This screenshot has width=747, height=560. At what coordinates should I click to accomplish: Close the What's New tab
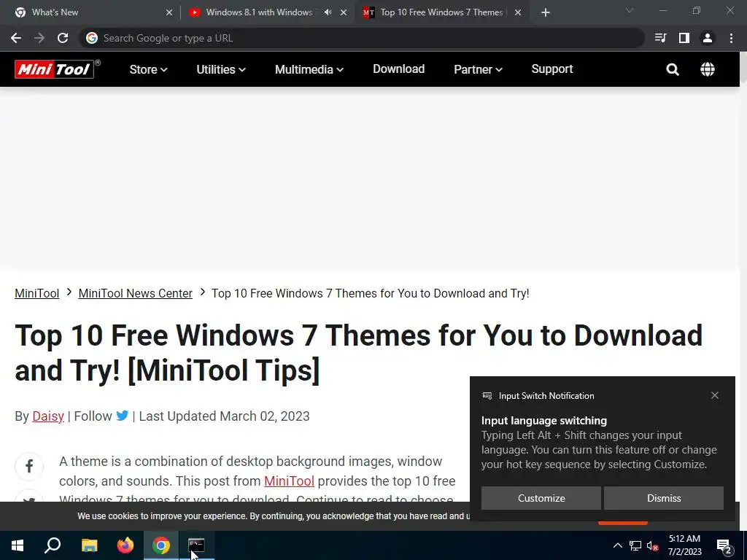(169, 12)
